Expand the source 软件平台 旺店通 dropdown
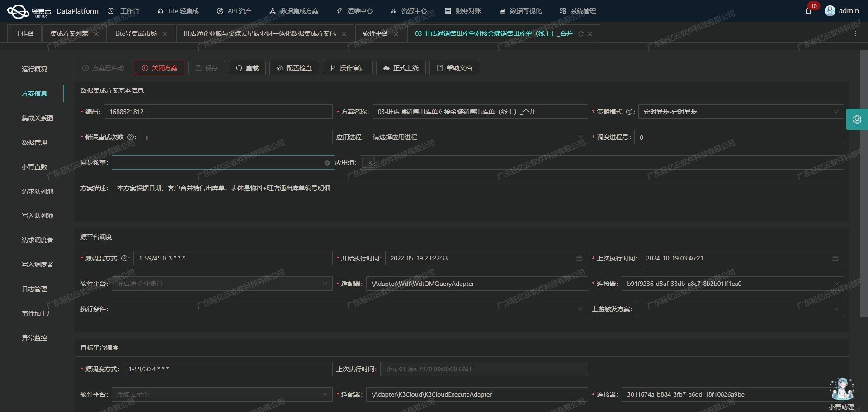Image resolution: width=868 pixels, height=412 pixels. [222, 284]
